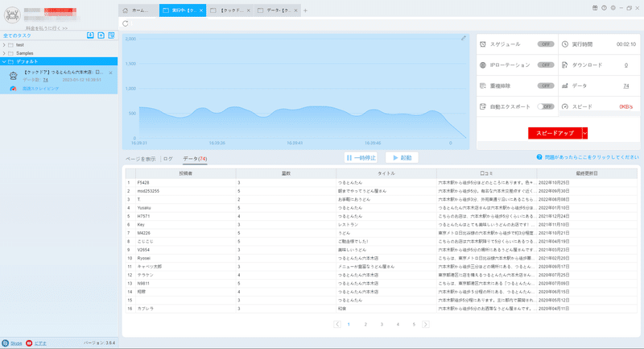Click the start play button
Screen dimensions: 644x349
pyautogui.click(x=402, y=158)
